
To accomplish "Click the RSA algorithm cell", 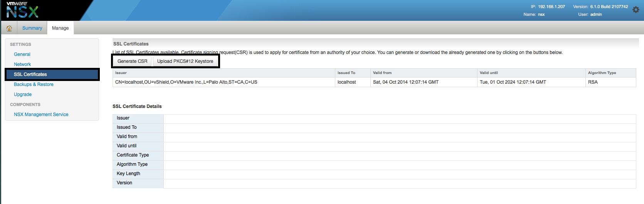I will [x=593, y=82].
